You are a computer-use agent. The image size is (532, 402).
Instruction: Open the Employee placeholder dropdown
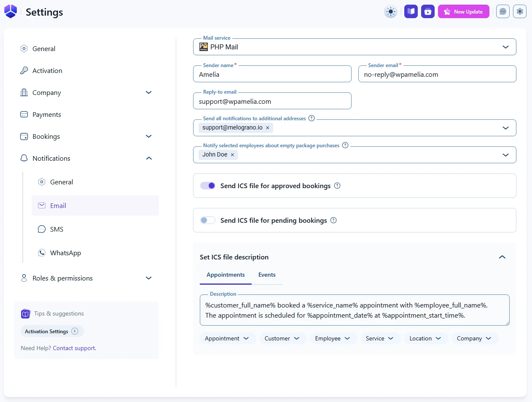332,339
